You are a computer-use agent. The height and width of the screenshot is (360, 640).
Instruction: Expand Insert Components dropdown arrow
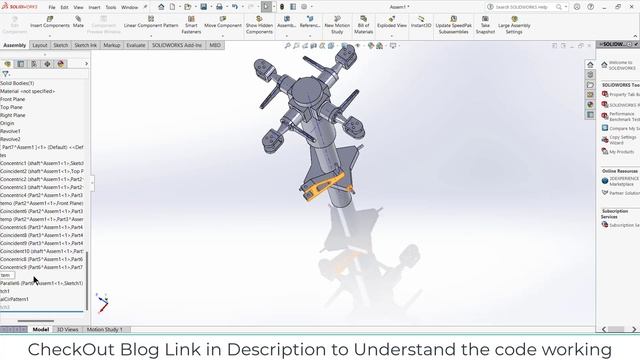click(x=50, y=36)
